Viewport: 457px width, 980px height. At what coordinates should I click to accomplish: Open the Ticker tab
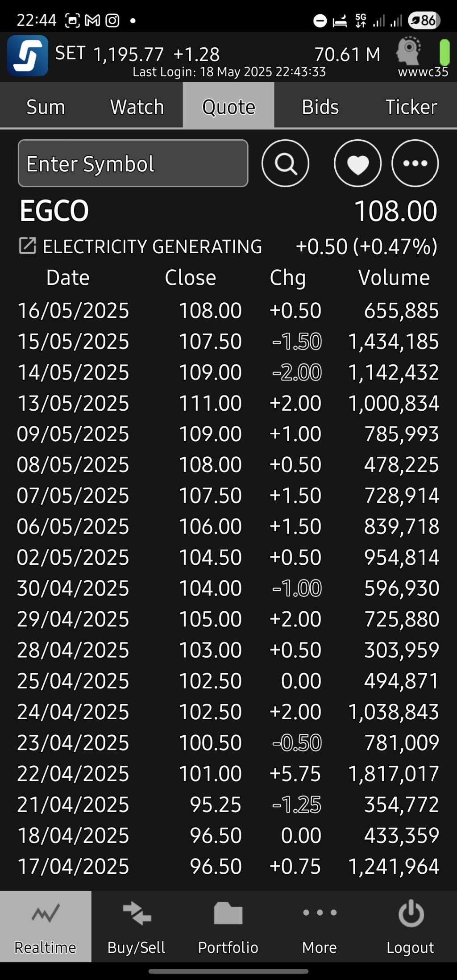pyautogui.click(x=411, y=107)
